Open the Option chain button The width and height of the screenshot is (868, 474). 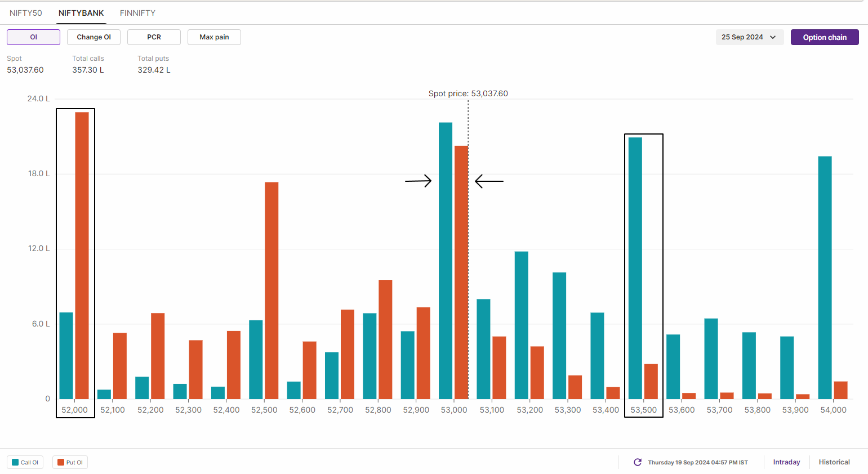point(825,37)
